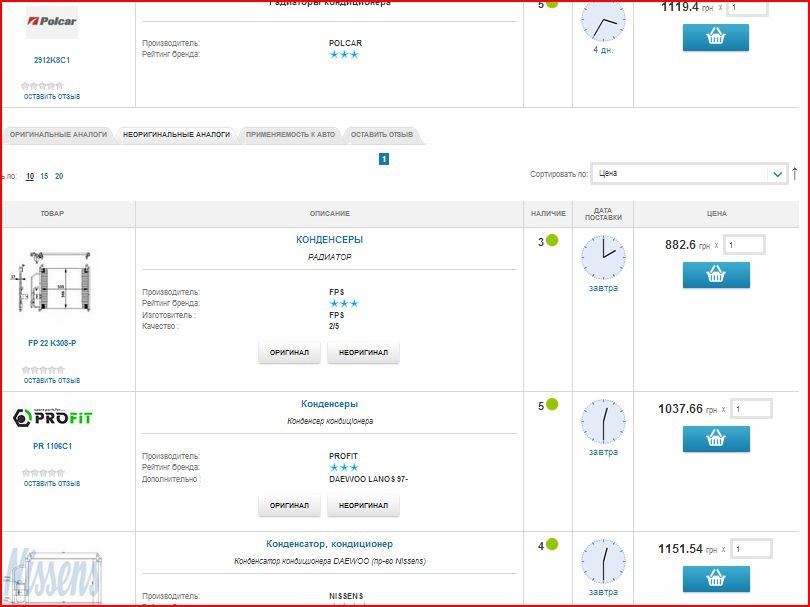This screenshot has height=607, width=810.
Task: Show 20 items per page
Action: 59,176
